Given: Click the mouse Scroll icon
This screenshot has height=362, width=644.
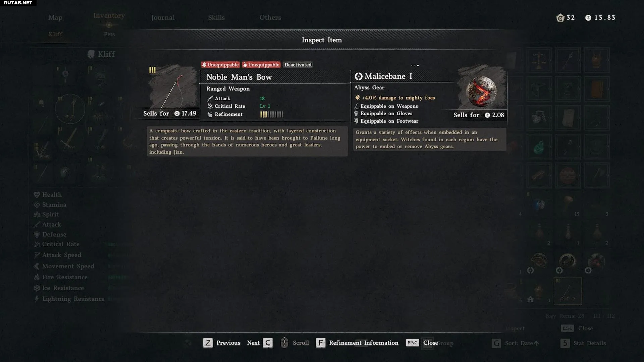Looking at the screenshot, I should click(284, 343).
